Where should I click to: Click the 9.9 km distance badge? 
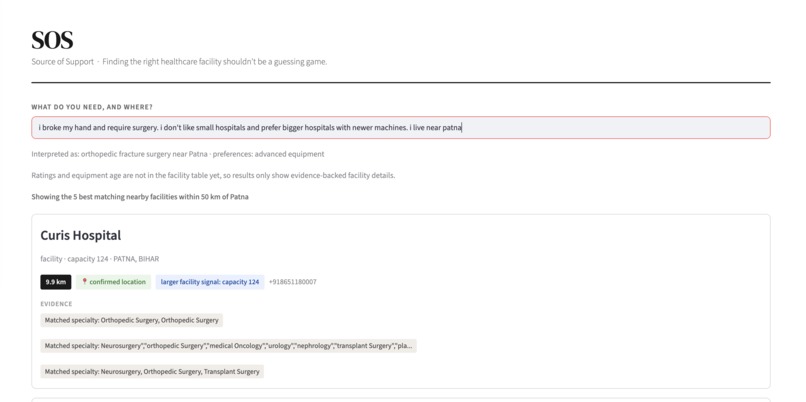point(56,282)
